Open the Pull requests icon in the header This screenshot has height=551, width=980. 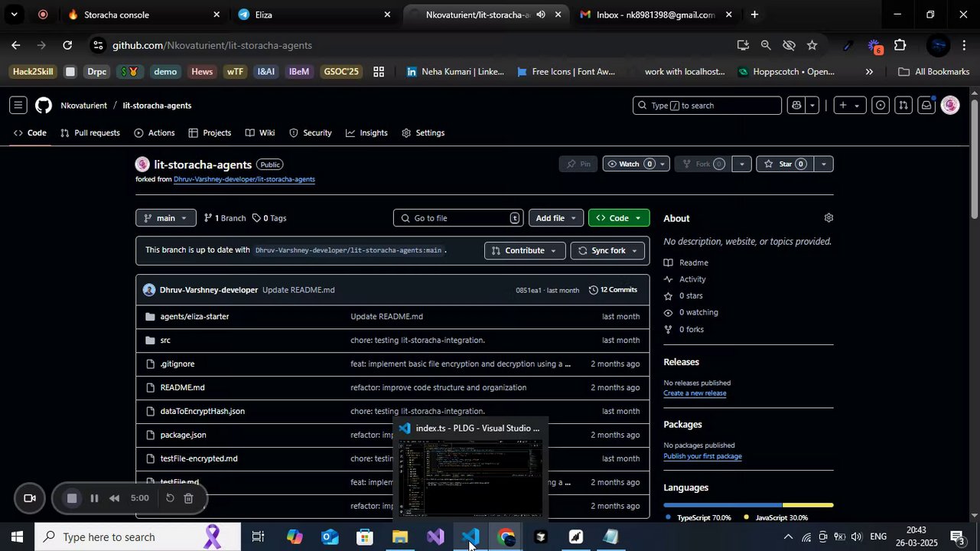coord(903,106)
